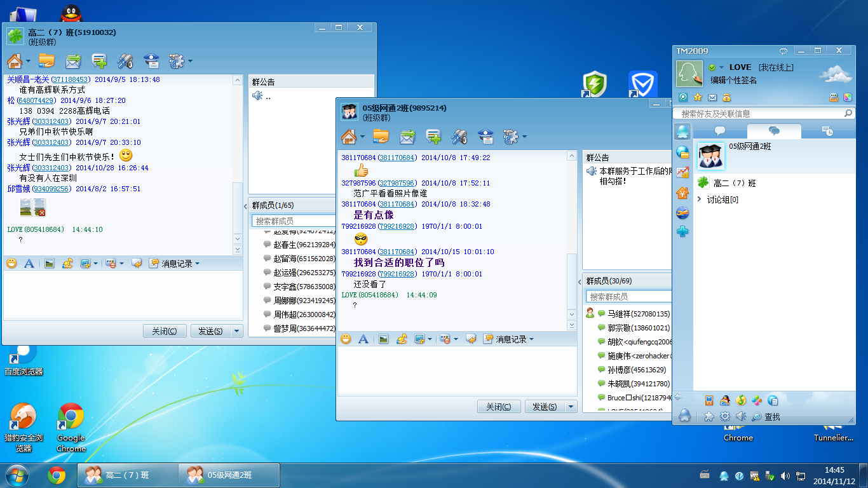Switch to the contacts tab in TM2009
The width and height of the screenshot is (868, 488).
(720, 131)
